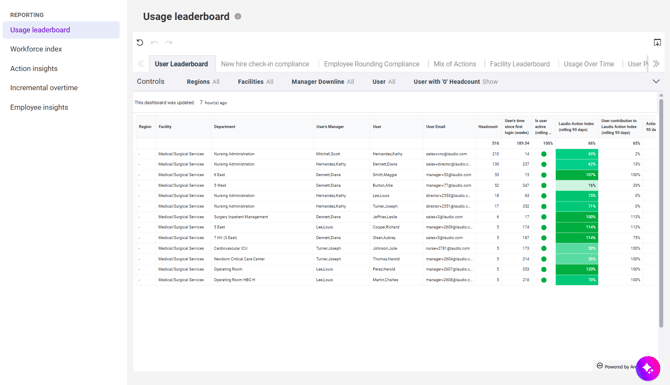Click the green active dot in the Martin,Charles row
Image resolution: width=670 pixels, height=385 pixels.
pos(544,280)
